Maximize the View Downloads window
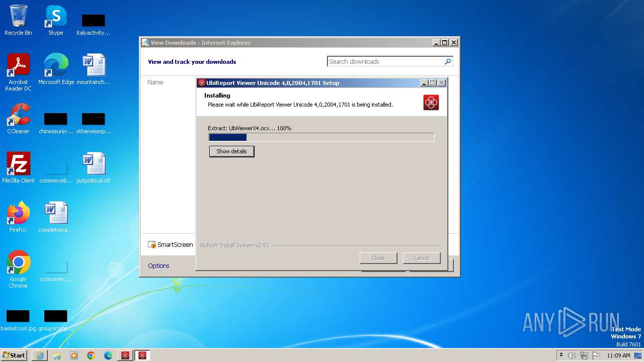The image size is (644, 362). click(445, 43)
